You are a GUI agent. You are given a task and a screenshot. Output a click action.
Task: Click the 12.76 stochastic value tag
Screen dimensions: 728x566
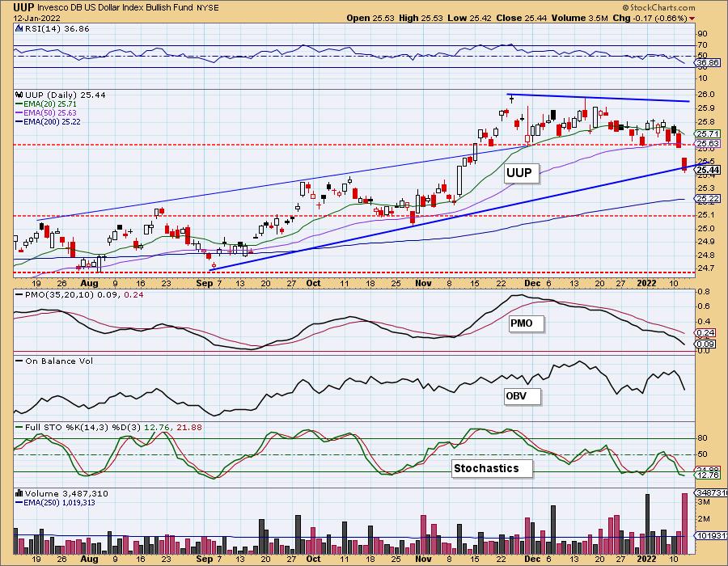point(708,475)
